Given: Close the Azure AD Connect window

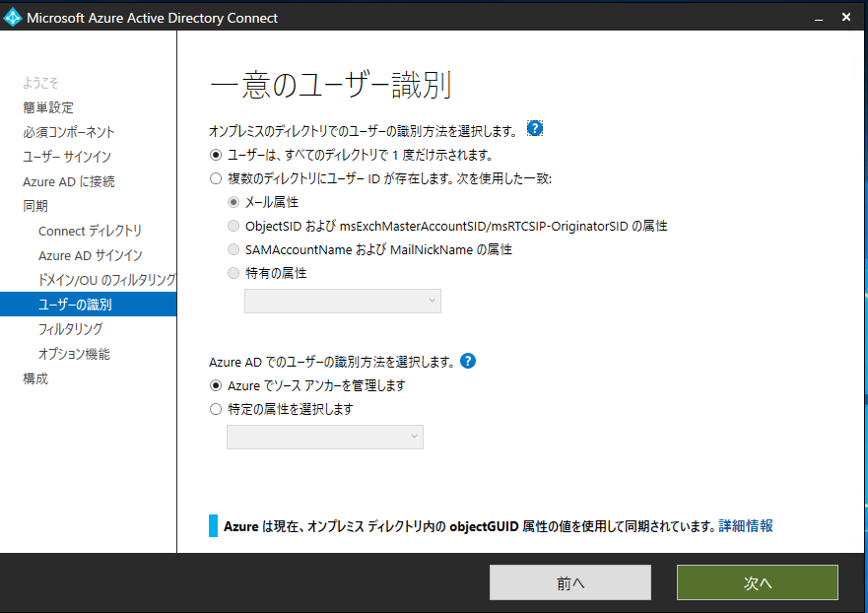Looking at the screenshot, I should click(846, 17).
